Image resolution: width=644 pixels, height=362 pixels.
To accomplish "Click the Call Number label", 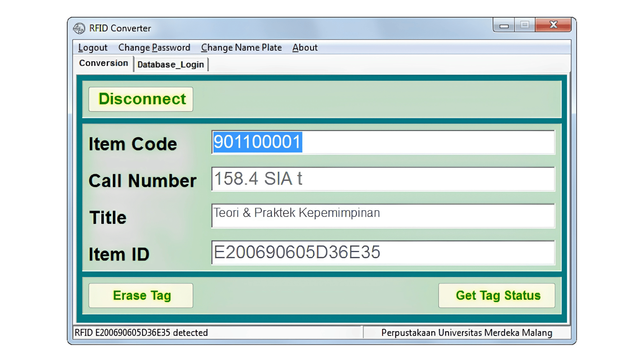I will (143, 181).
